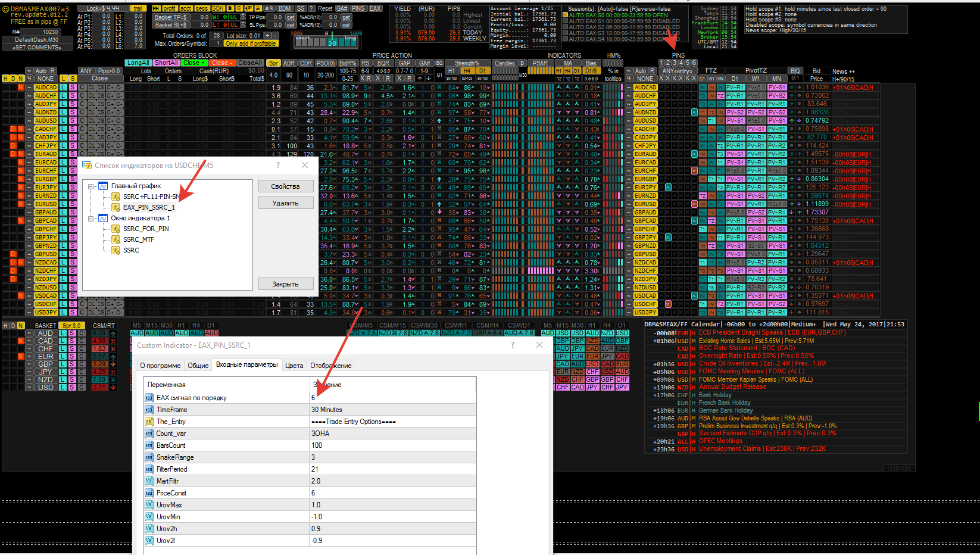Toggle the trail button next to Lock

tap(138, 8)
